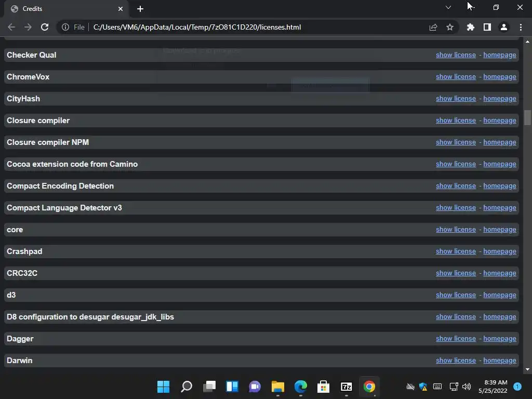Switch to 7-Zip on taskbar

point(347,387)
